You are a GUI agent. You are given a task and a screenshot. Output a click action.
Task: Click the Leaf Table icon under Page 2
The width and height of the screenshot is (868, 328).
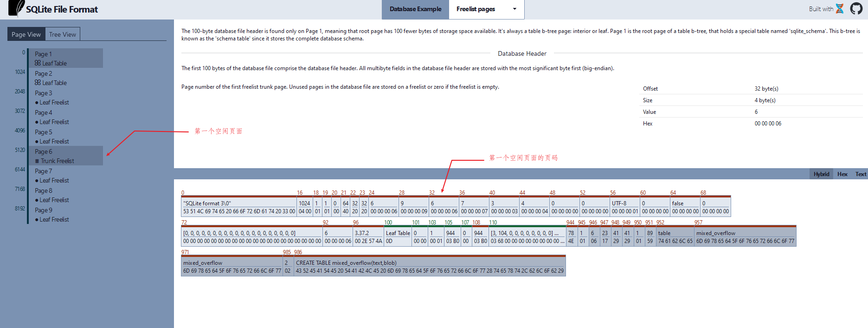click(x=38, y=83)
